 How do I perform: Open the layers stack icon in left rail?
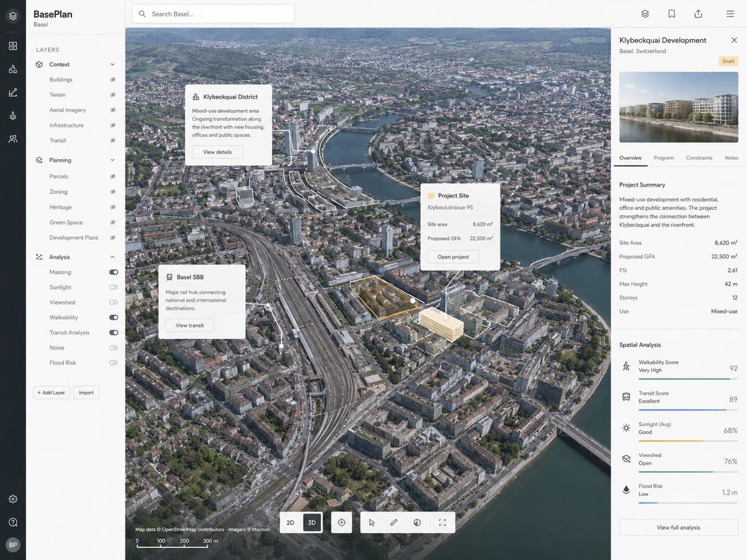[x=12, y=16]
